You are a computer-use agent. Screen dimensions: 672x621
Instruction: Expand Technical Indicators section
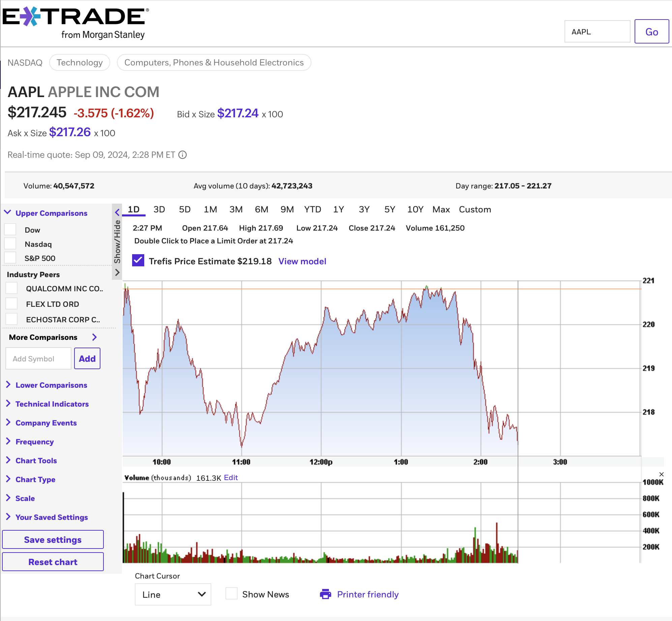(x=47, y=404)
